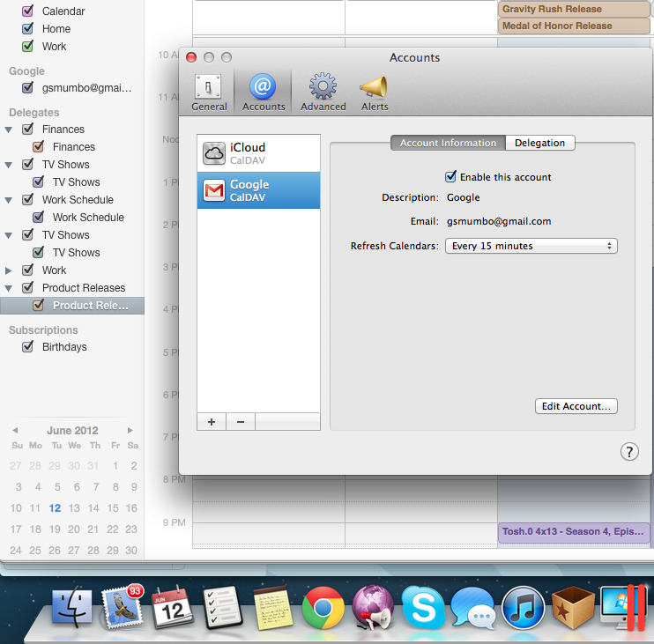The width and height of the screenshot is (654, 644).
Task: Click the Description value Google
Action: click(x=463, y=197)
